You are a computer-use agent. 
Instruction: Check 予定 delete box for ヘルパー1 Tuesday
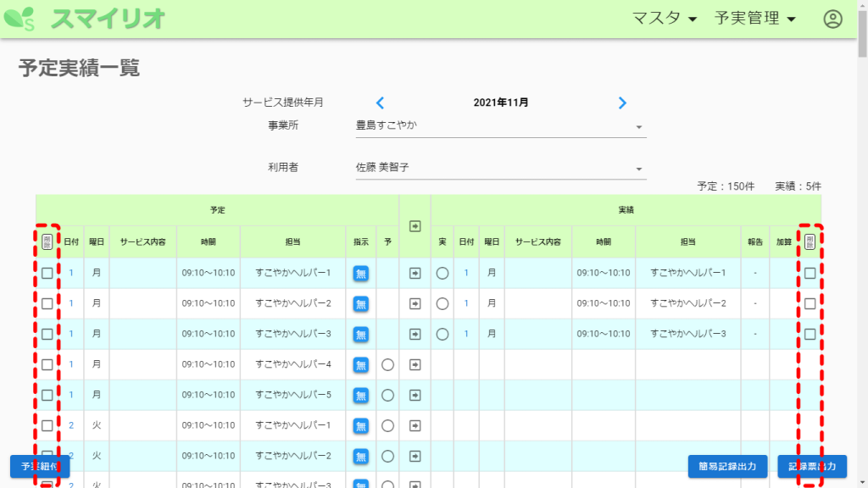click(47, 425)
